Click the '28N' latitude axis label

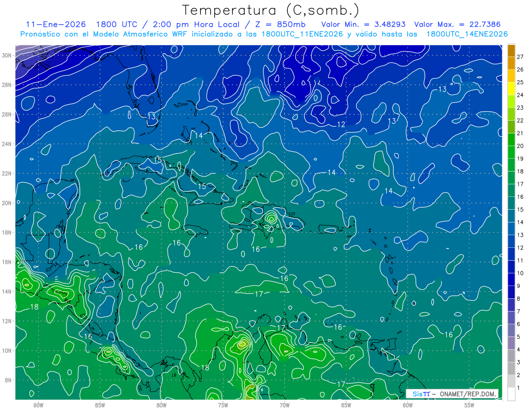click(7, 85)
